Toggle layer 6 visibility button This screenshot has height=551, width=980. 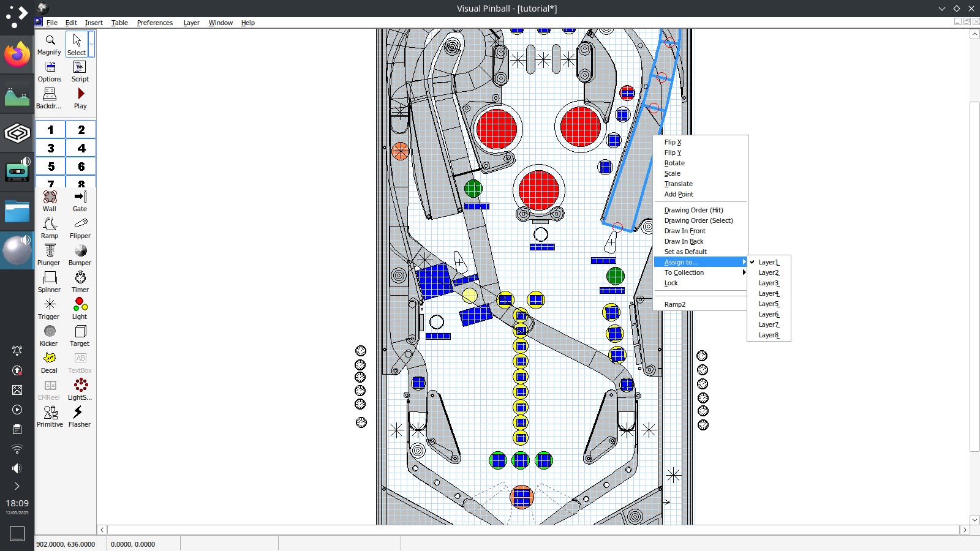(81, 167)
